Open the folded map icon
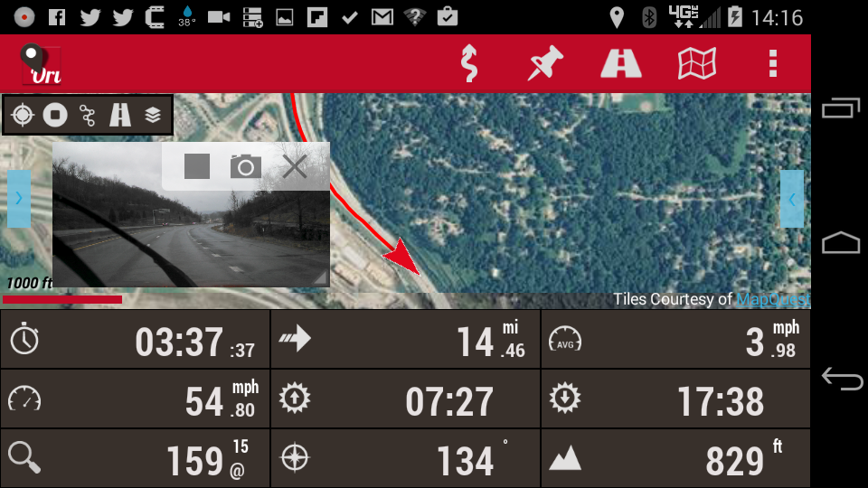Image resolution: width=868 pixels, height=488 pixels. [x=697, y=63]
